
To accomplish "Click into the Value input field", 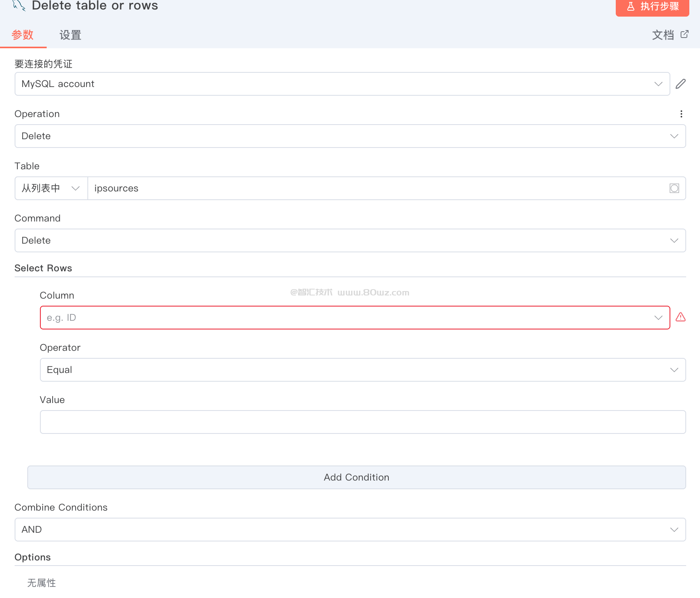I will coord(363,422).
